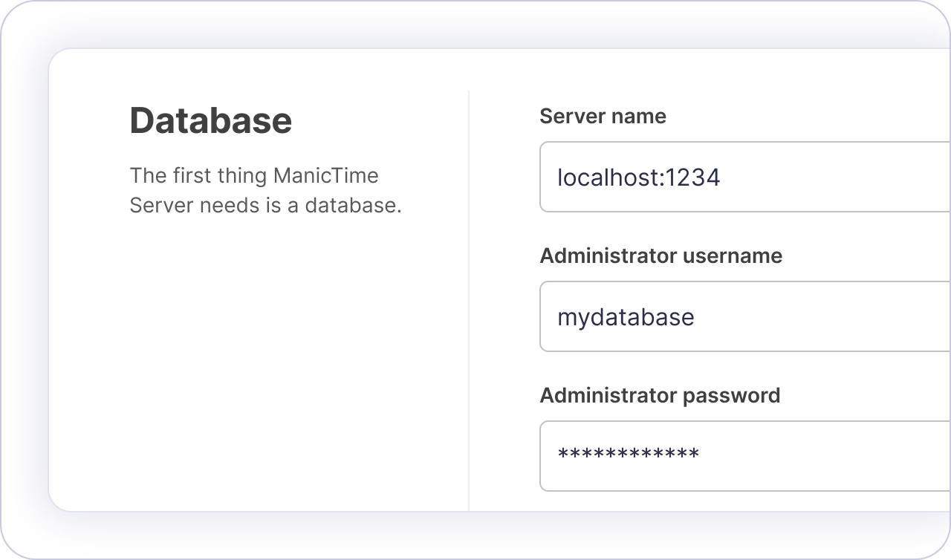Click empty space after "mydatabase" in field

(817, 317)
